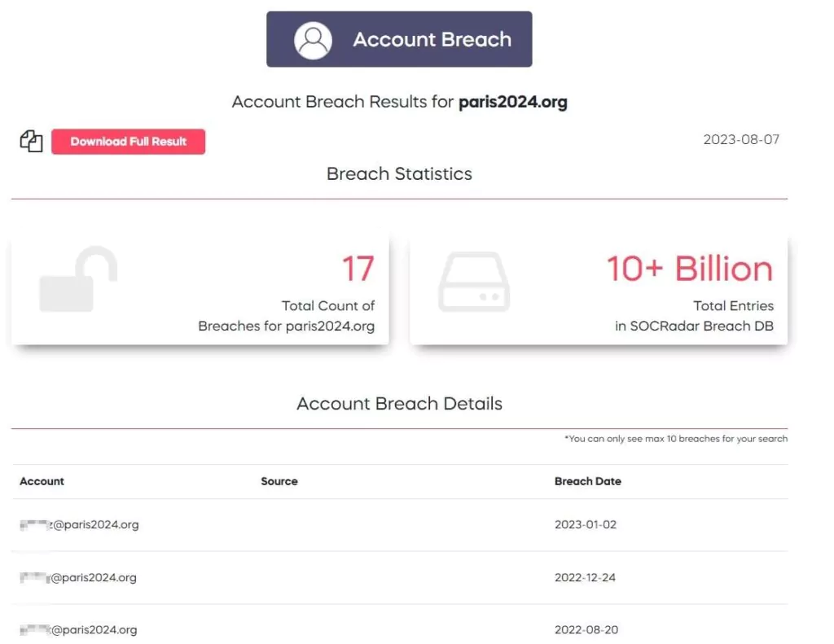
Task: Click the report date 2023-08-07
Action: 741,140
